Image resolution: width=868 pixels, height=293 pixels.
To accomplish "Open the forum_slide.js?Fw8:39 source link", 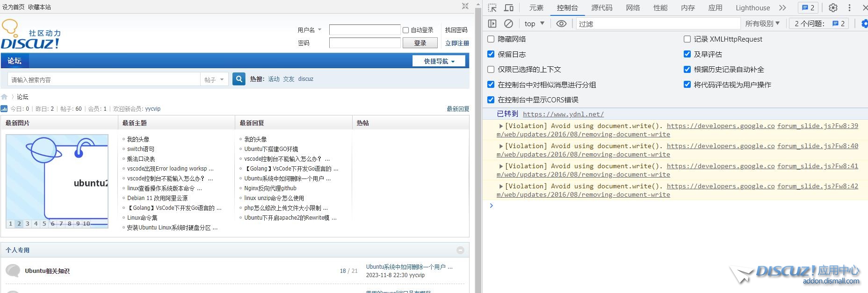I will [817, 126].
